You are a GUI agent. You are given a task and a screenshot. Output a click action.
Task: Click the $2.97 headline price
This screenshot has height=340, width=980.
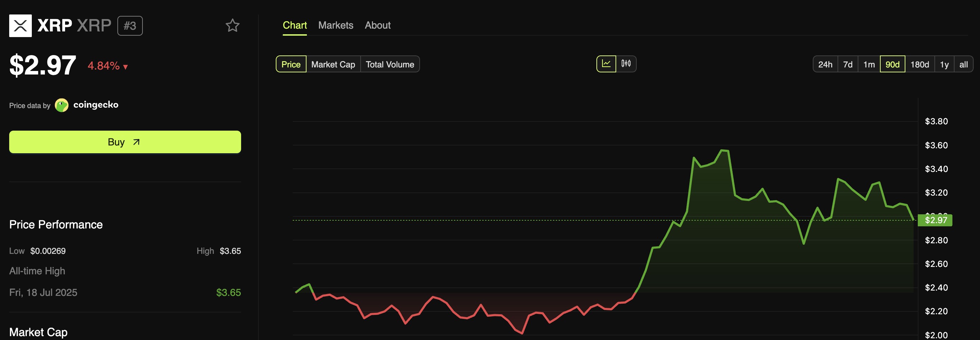point(43,65)
